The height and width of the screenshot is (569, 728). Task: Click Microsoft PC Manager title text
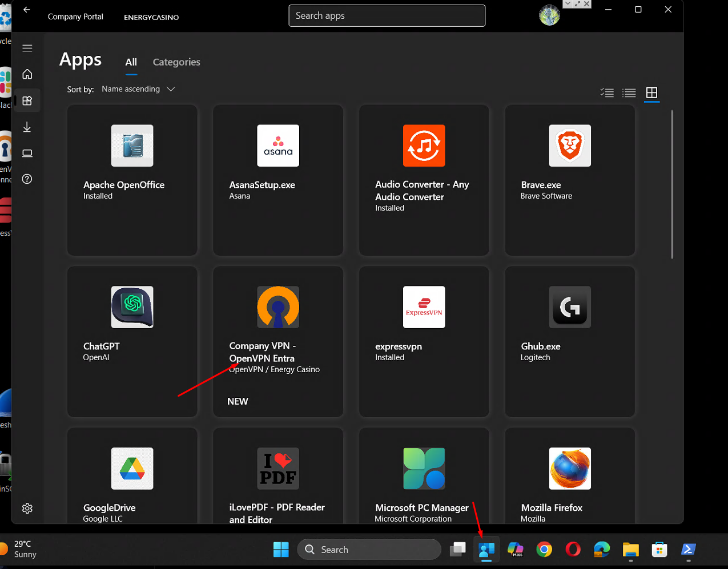pyautogui.click(x=422, y=508)
